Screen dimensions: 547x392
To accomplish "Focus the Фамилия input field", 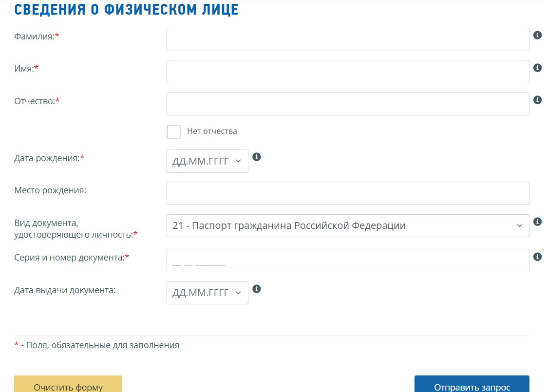I will (x=348, y=39).
